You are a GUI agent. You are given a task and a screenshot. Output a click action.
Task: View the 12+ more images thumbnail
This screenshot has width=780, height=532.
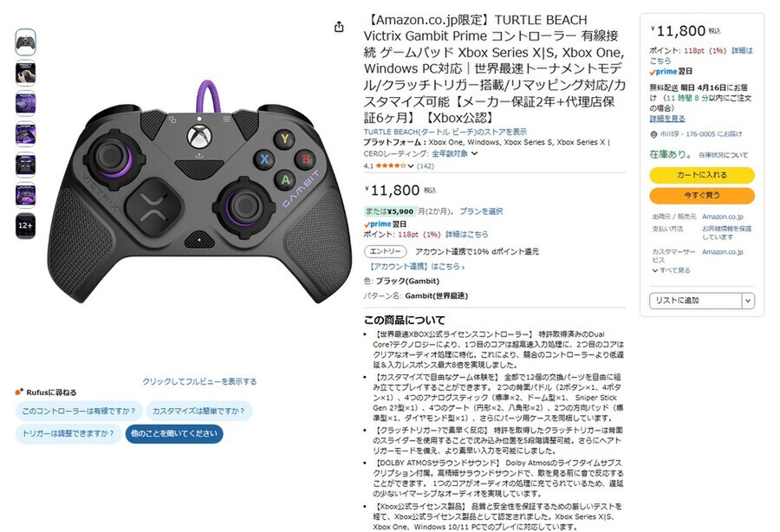(25, 226)
